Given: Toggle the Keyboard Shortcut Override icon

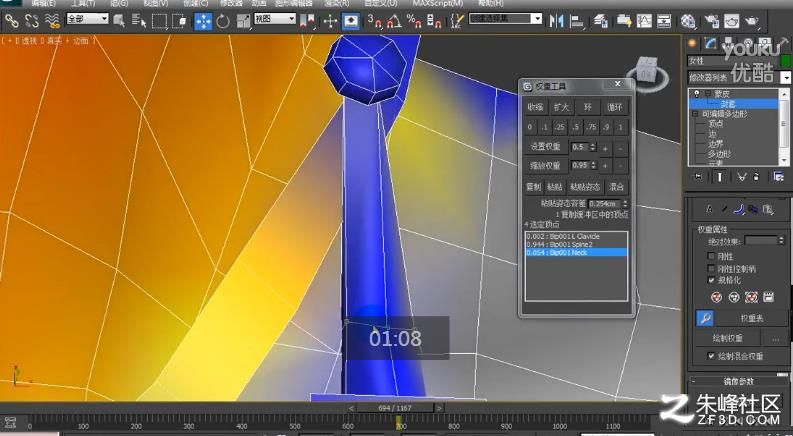Looking at the screenshot, I should click(351, 21).
